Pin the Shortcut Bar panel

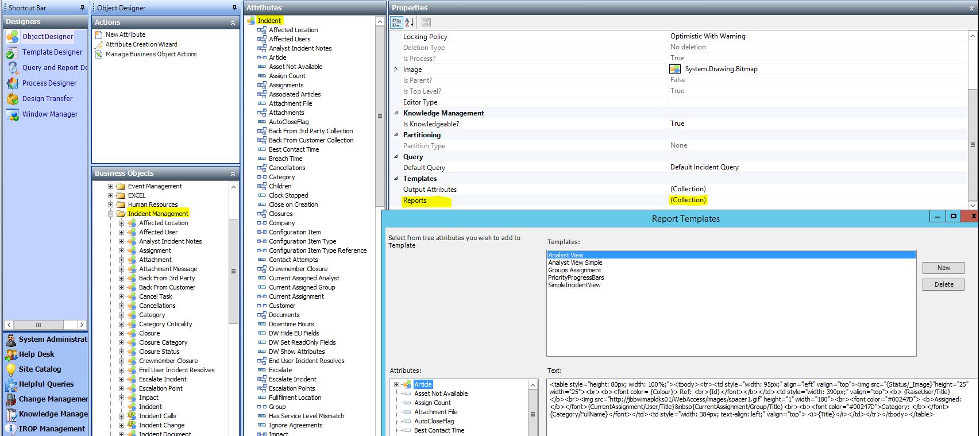coord(82,8)
